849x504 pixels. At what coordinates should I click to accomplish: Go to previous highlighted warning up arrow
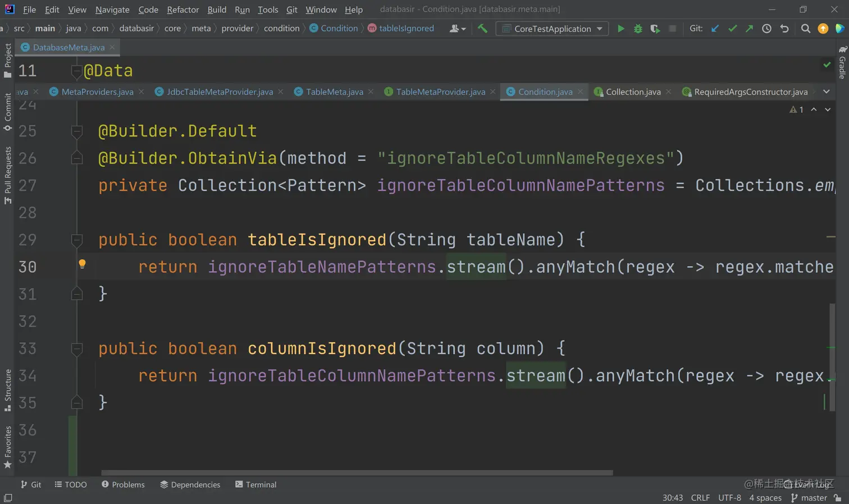814,109
